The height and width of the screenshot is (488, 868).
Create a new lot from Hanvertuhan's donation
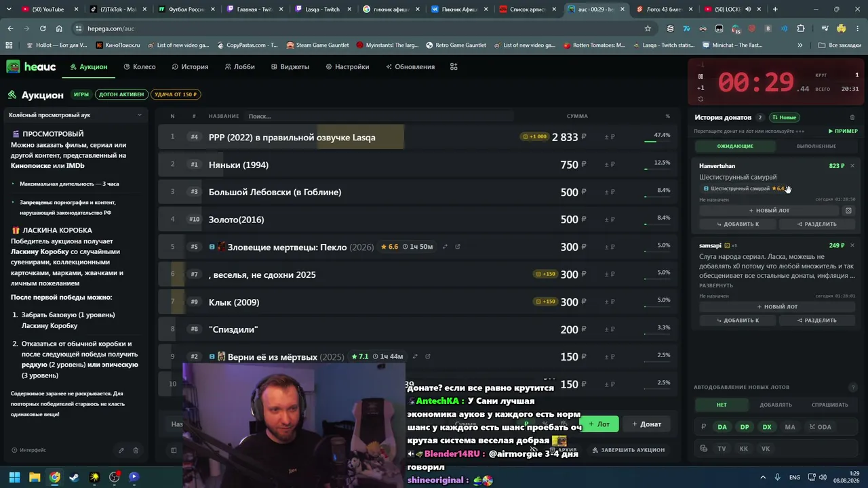coord(769,211)
